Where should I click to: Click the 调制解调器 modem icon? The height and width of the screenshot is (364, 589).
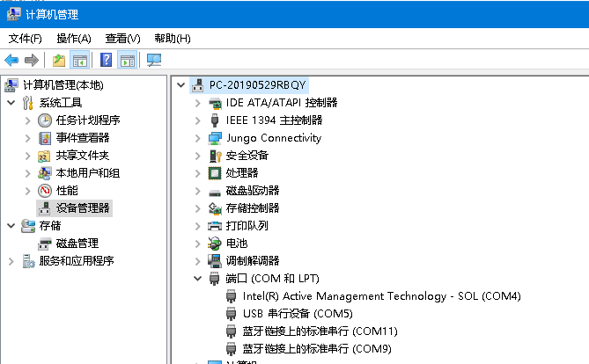tap(215, 261)
